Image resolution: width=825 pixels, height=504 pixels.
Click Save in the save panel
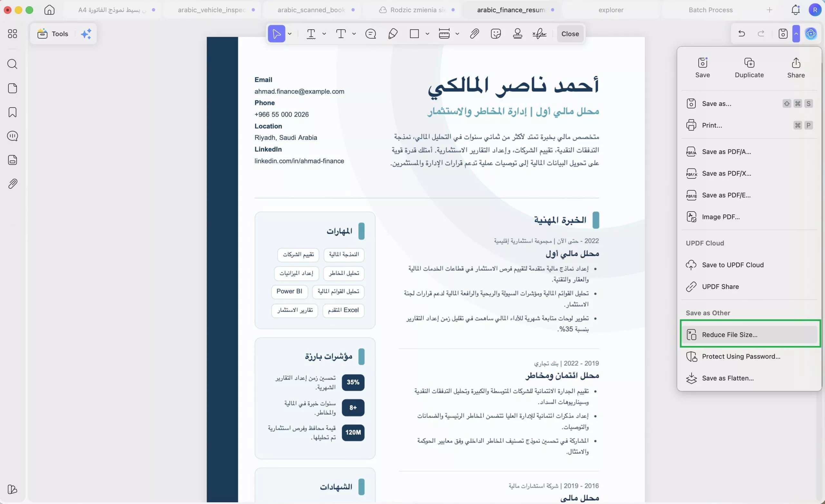point(703,68)
